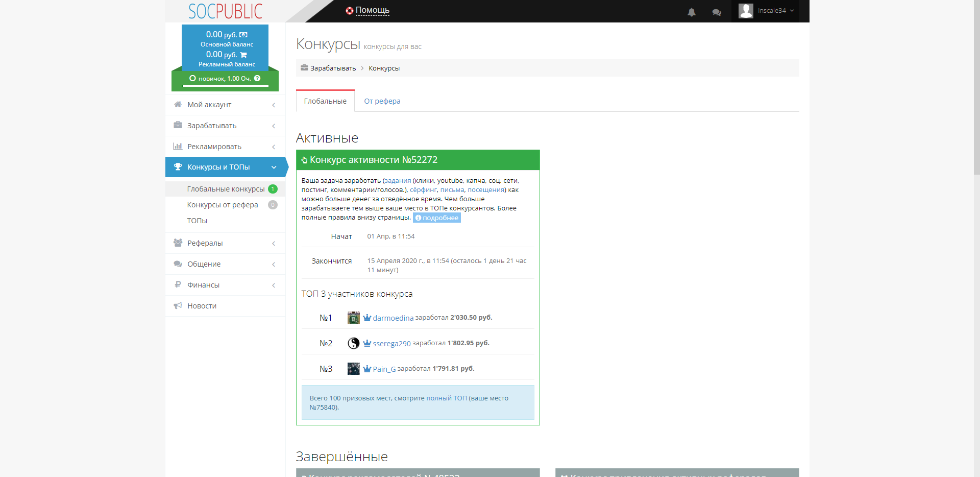Click the crown icon next to darmoedina
Image resolution: width=980 pixels, height=477 pixels.
pyautogui.click(x=367, y=318)
